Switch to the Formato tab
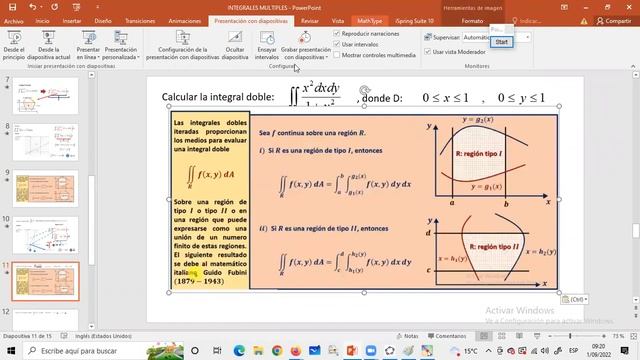 click(472, 21)
